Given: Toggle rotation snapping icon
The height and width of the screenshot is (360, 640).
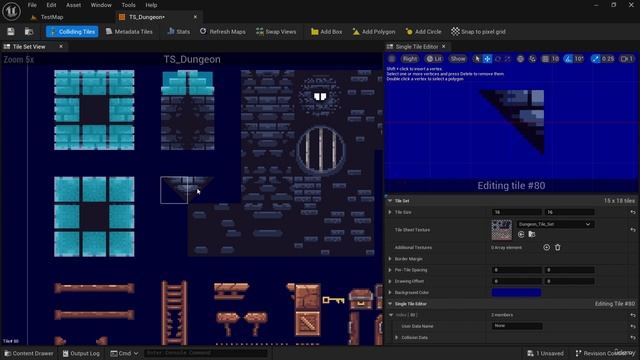Looking at the screenshot, I should (568, 59).
